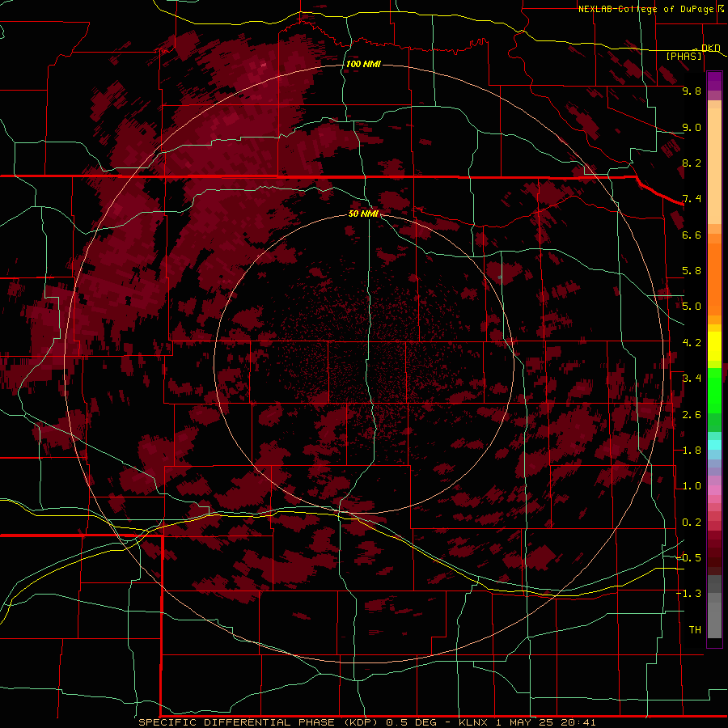The height and width of the screenshot is (728, 728).
Task: Click the cyan segment of the color bar
Action: click(x=714, y=444)
